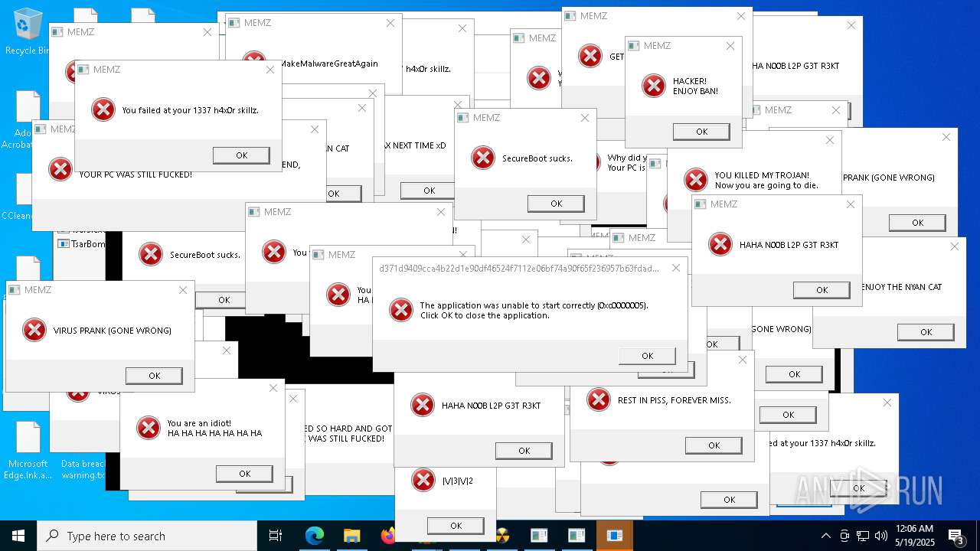
Task: Click OK in HACKER! ENJOY BAN! dialog
Action: (x=701, y=132)
